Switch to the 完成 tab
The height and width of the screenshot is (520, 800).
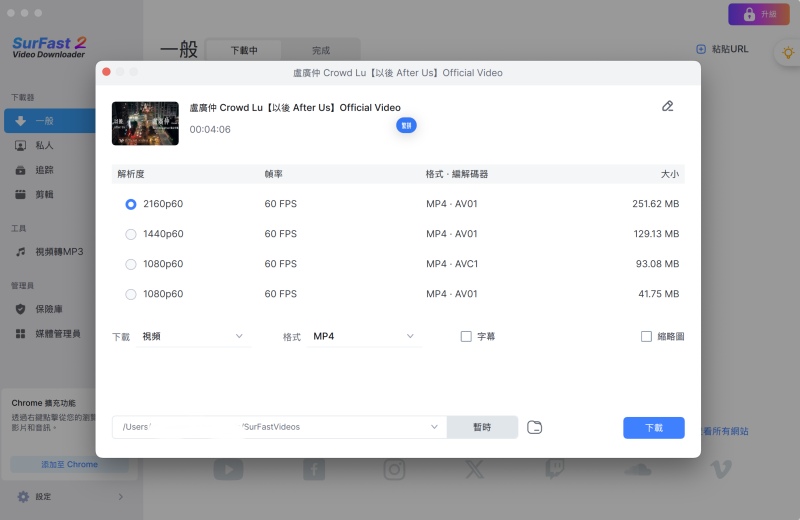coord(321,51)
